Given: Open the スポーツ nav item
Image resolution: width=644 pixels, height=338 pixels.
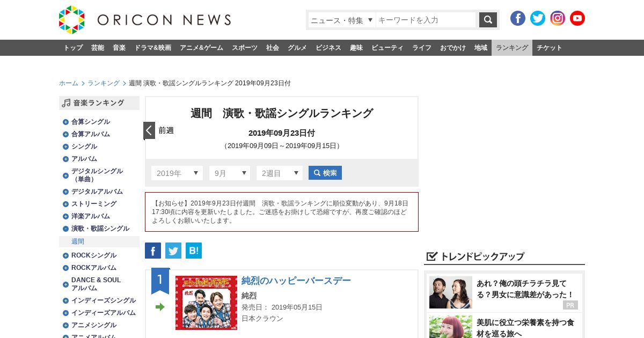Looking at the screenshot, I should tap(245, 48).
